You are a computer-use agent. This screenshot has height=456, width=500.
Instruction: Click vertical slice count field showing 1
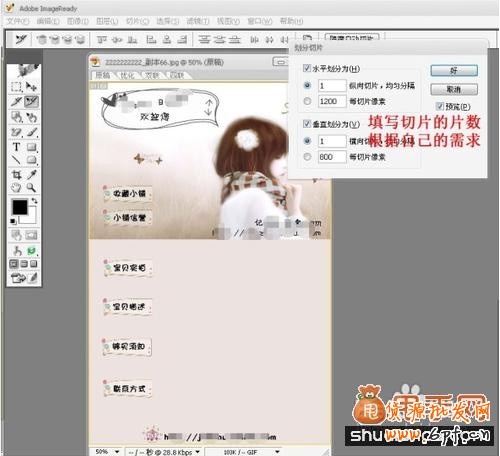[x=332, y=141]
